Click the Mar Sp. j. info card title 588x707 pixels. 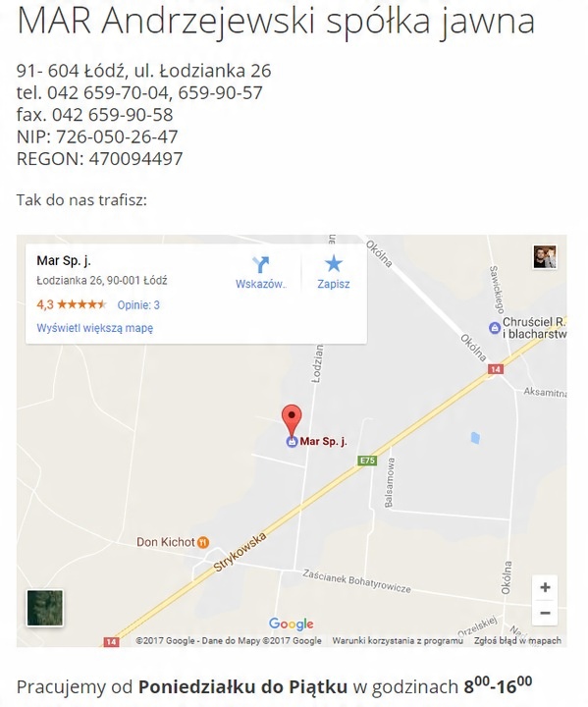(64, 260)
